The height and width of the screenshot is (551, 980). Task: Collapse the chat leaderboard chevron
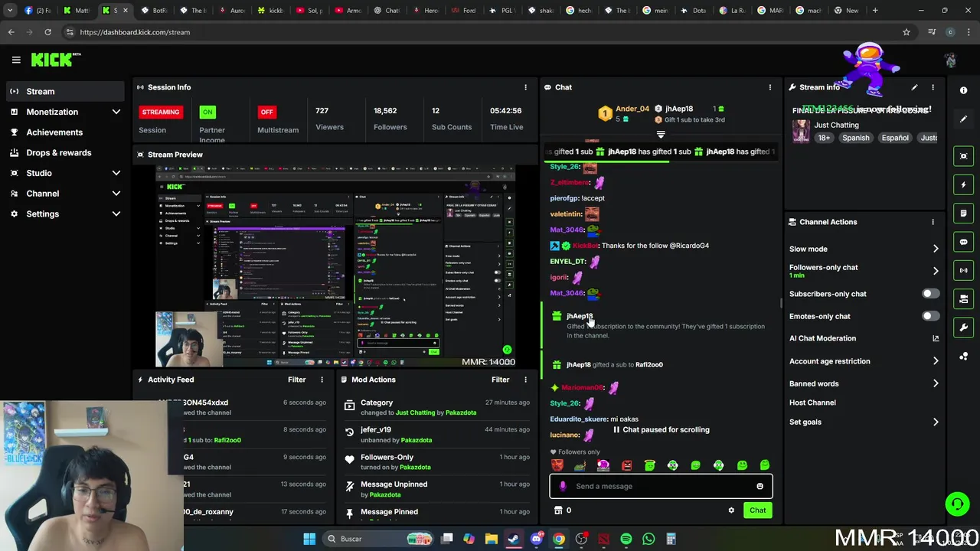pyautogui.click(x=661, y=135)
